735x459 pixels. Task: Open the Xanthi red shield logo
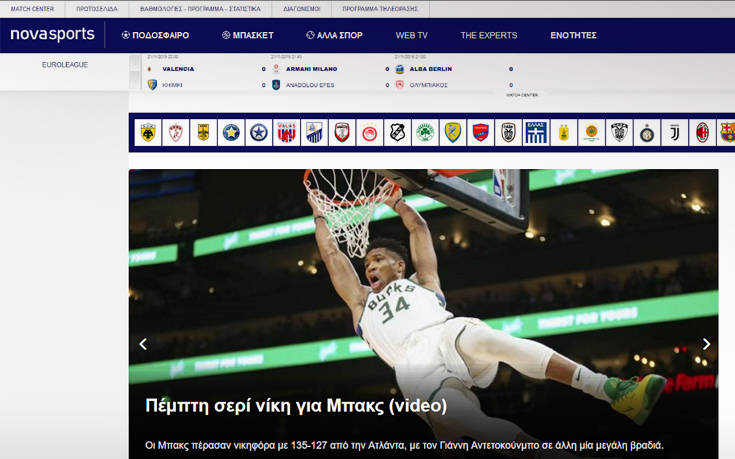click(x=342, y=133)
